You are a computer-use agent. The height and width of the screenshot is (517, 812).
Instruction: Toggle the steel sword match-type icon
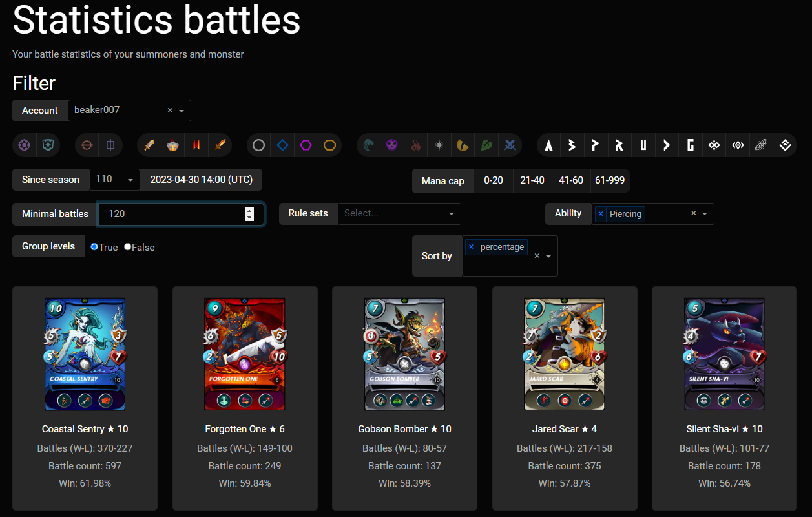tap(150, 145)
